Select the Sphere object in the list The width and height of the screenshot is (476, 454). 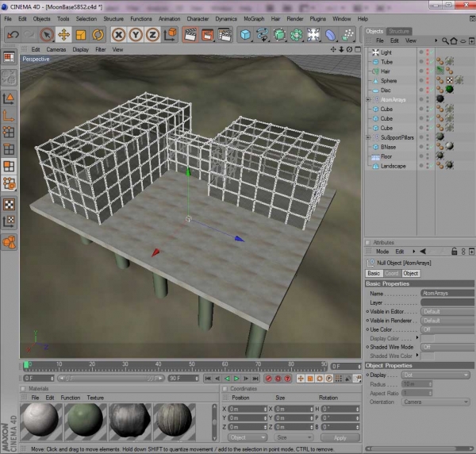389,81
